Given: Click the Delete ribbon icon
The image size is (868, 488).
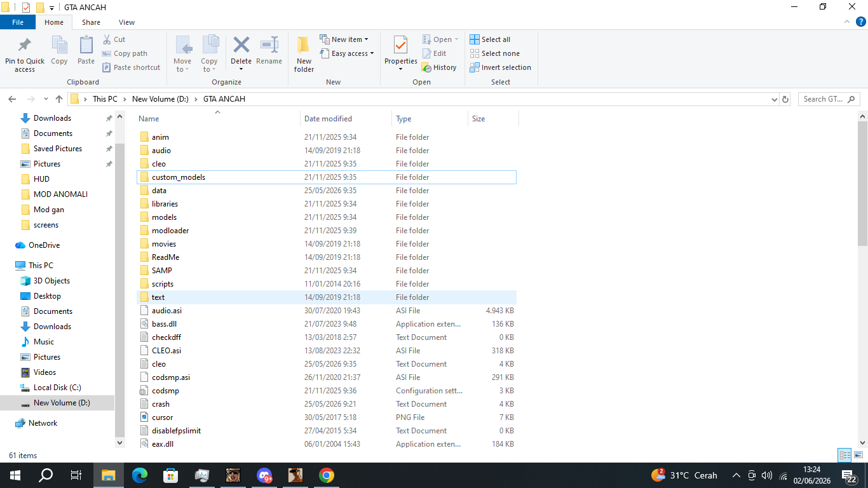Looking at the screenshot, I should 241,45.
